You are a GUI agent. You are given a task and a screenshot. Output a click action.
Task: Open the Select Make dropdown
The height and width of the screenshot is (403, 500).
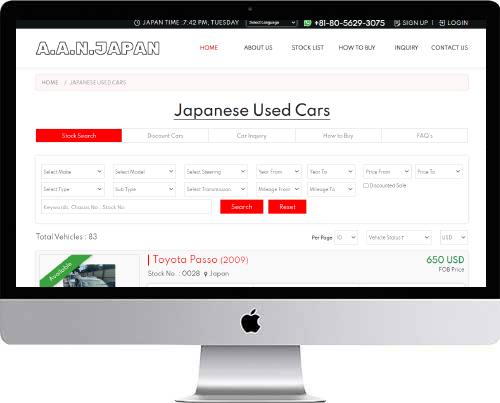(73, 172)
